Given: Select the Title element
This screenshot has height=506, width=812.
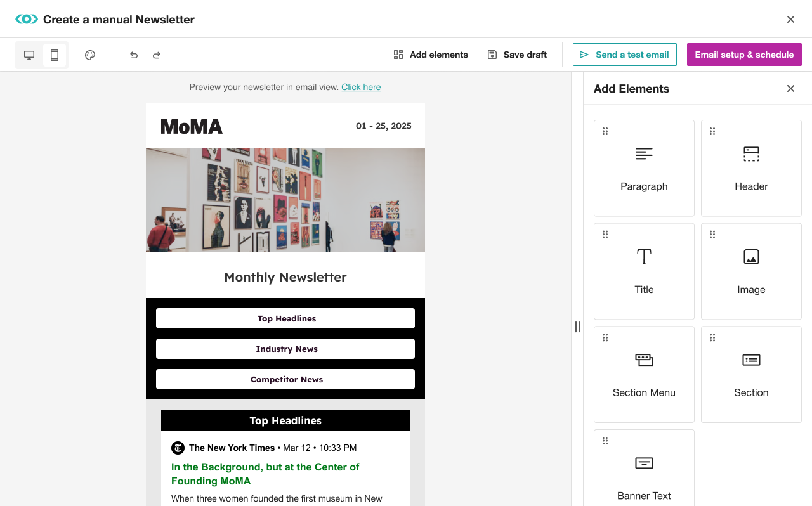Looking at the screenshot, I should tap(644, 271).
